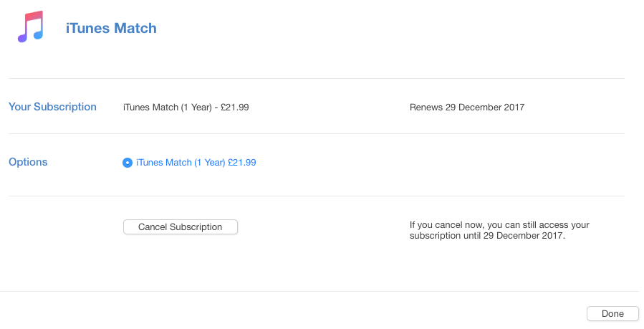Click the iTunes music note icon
Image resolution: width=644 pixels, height=329 pixels.
point(31,28)
